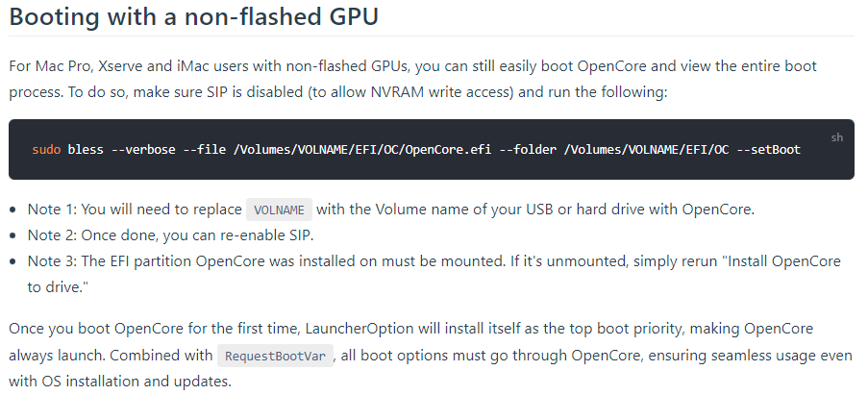The height and width of the screenshot is (395, 868).
Task: Click the VOLNAME inline code in Note 1
Action: (279, 210)
